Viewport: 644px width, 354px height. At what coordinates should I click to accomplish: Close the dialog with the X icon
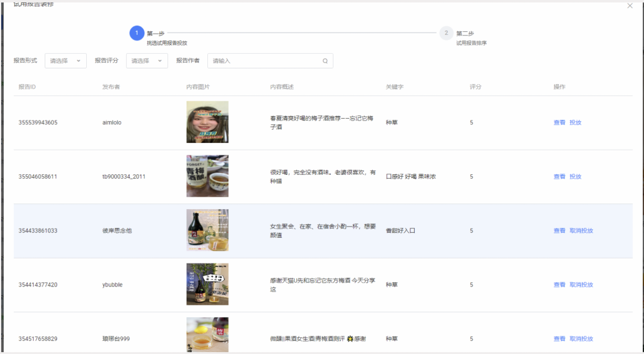[x=630, y=6]
